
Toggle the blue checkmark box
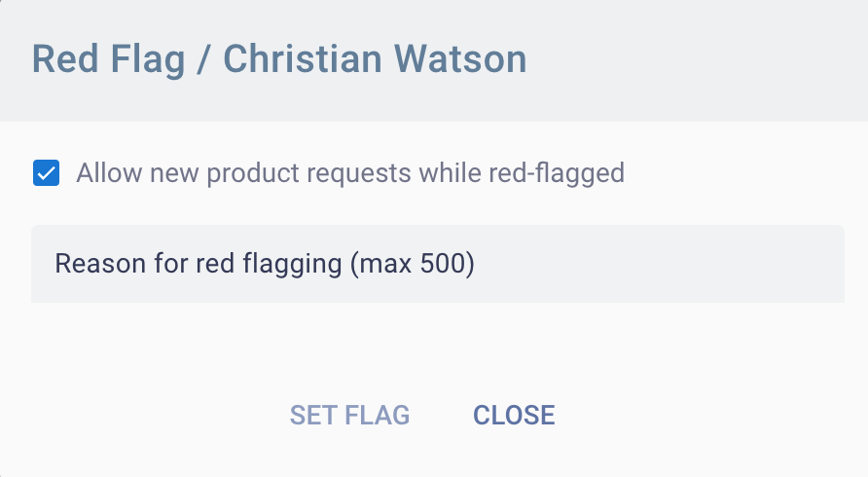(47, 174)
